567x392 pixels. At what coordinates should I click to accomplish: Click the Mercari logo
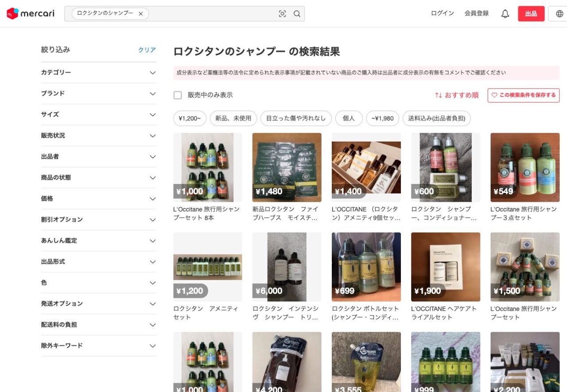click(x=31, y=14)
